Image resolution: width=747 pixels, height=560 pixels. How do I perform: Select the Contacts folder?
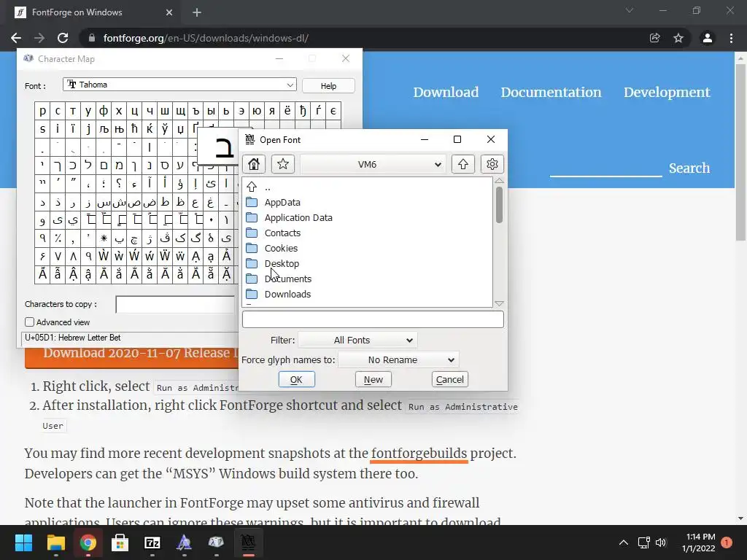click(282, 233)
